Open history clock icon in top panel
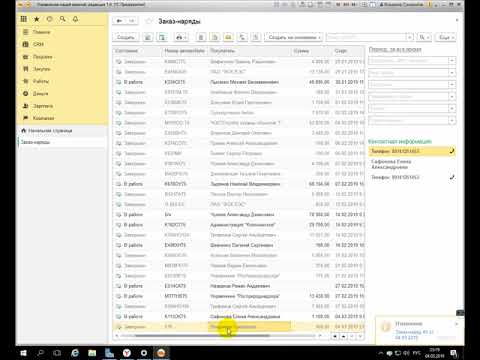Image resolution: width=480 pixels, height=360 pixels. tap(50, 19)
